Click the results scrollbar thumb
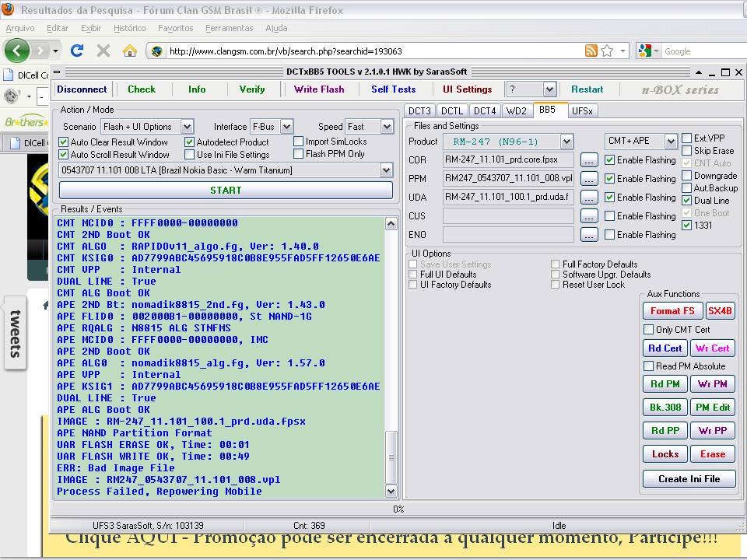747x560 pixels. click(391, 457)
